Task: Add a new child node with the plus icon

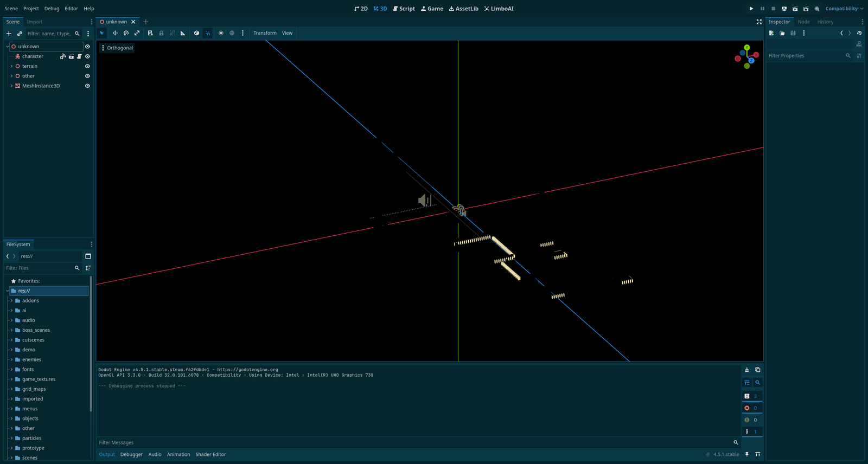Action: [9, 34]
